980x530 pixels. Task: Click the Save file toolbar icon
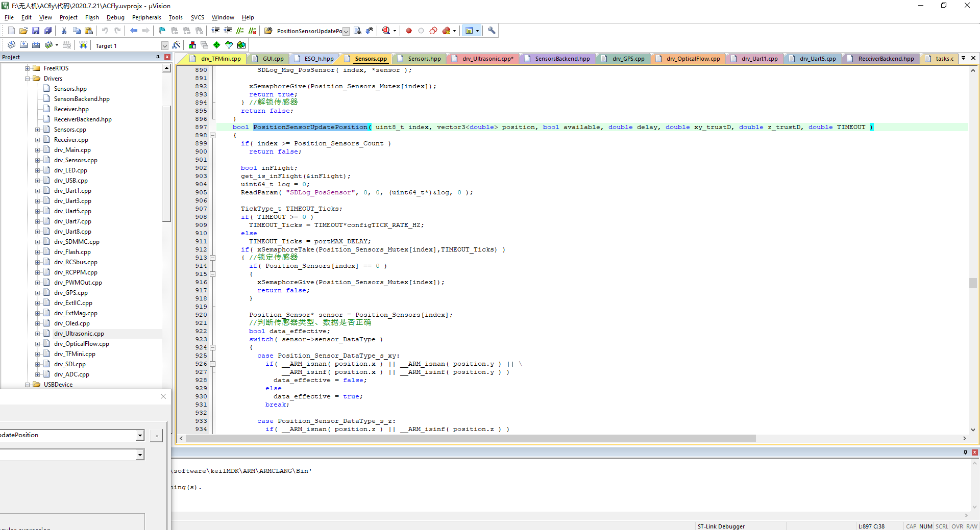(x=36, y=31)
